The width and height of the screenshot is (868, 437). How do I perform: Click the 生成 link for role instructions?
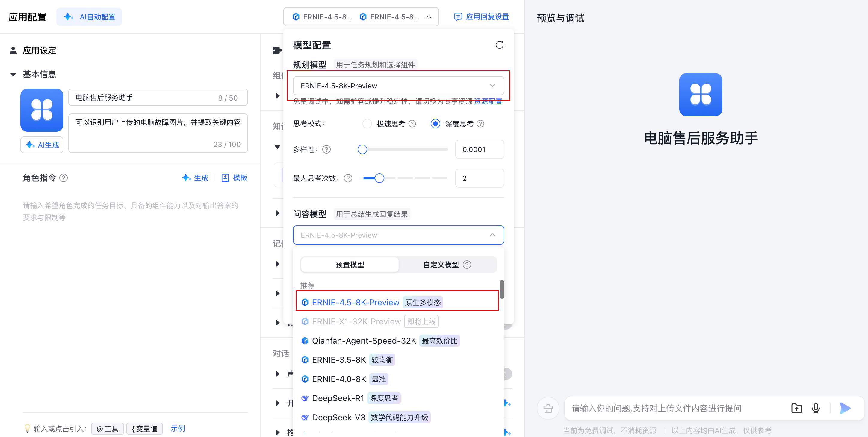coord(195,178)
